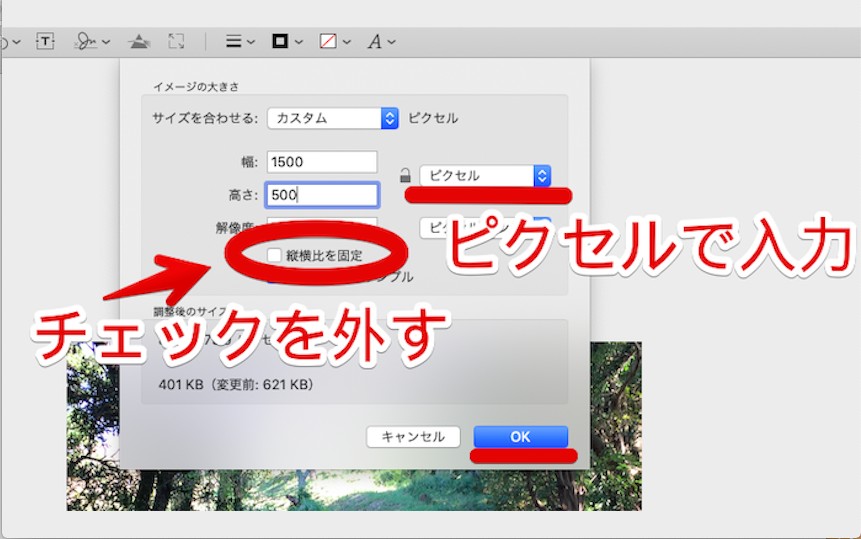861x539 pixels.
Task: Open the line style options
Action: [239, 41]
